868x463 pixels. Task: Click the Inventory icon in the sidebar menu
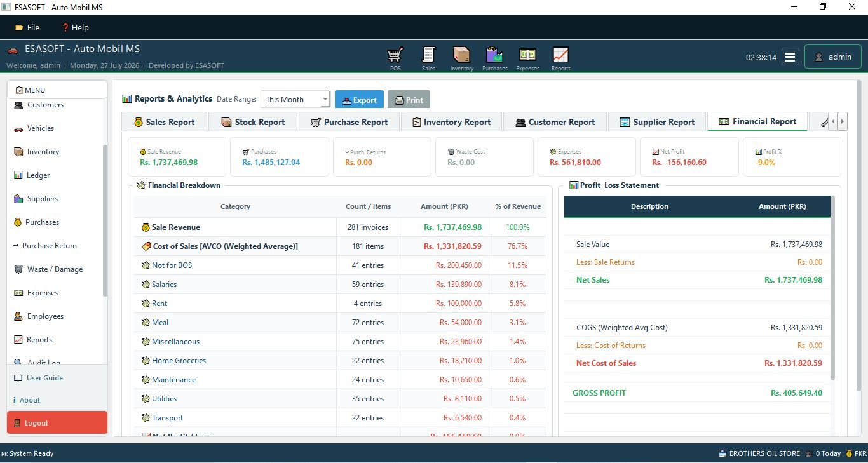[18, 152]
